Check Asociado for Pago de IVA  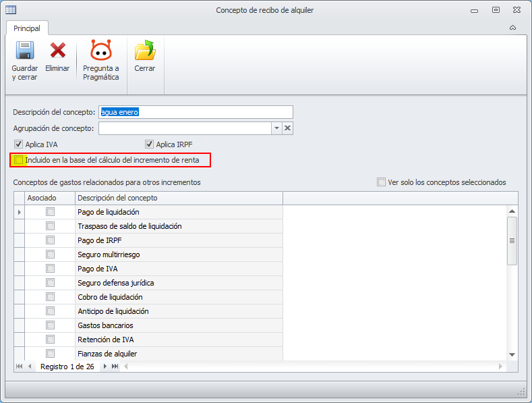point(50,269)
